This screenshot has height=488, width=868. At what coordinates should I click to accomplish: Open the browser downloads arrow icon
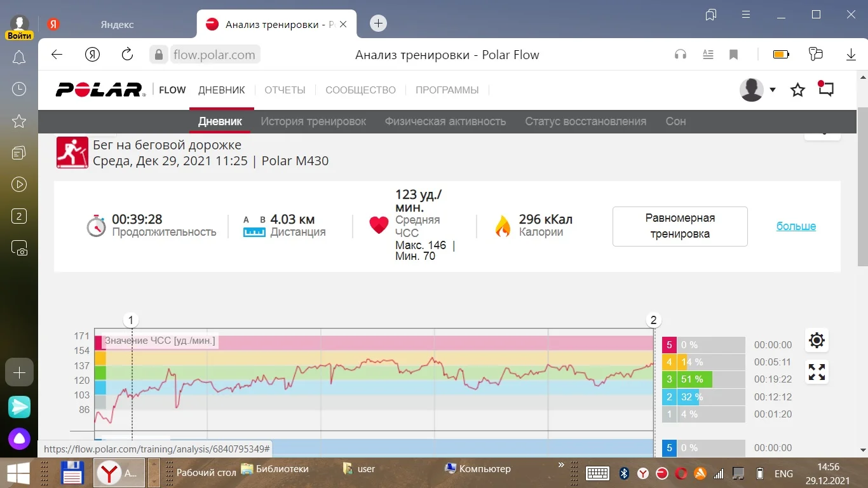pos(851,55)
